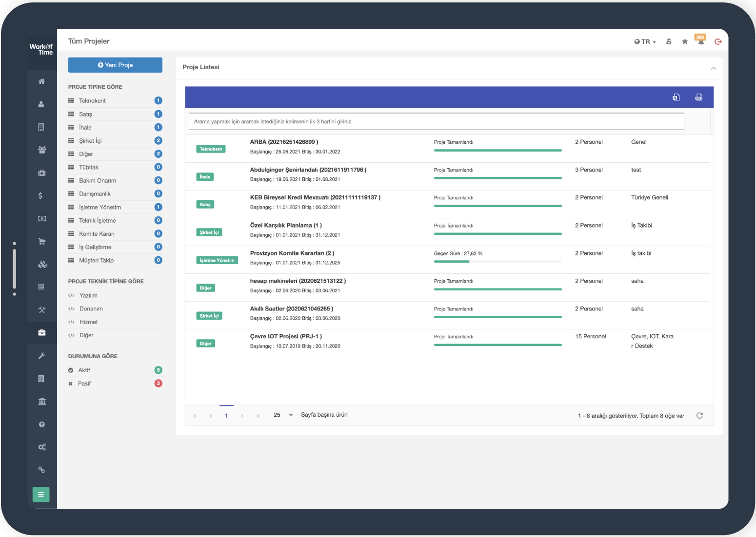
Task: Filter by Donanım technical type
Action: pos(115,308)
